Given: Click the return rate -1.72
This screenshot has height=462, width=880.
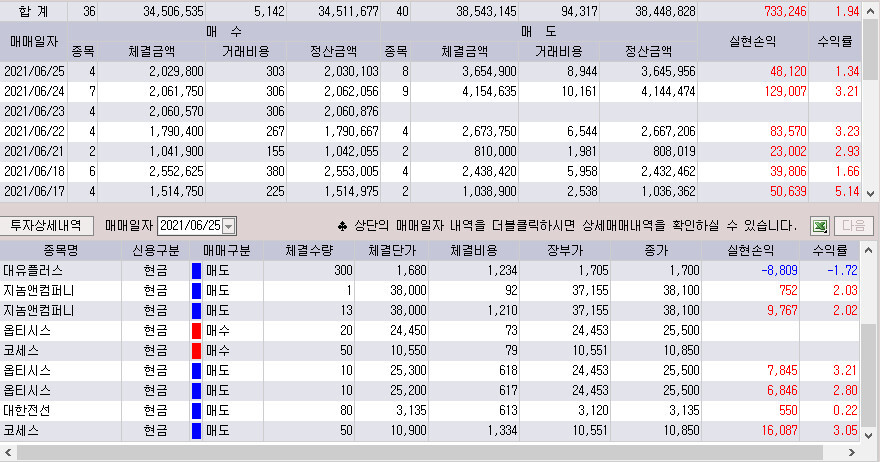Looking at the screenshot, I should 842,271.
